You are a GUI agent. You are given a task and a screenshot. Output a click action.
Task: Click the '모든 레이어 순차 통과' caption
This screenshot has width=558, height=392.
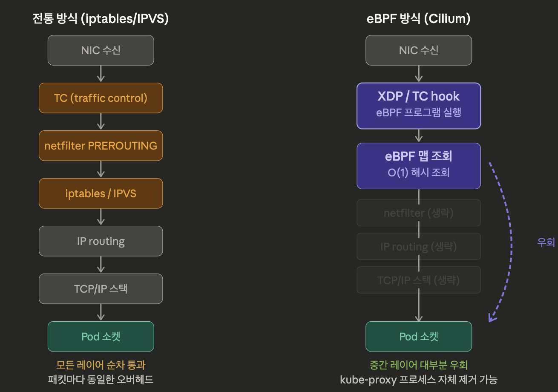click(101, 365)
